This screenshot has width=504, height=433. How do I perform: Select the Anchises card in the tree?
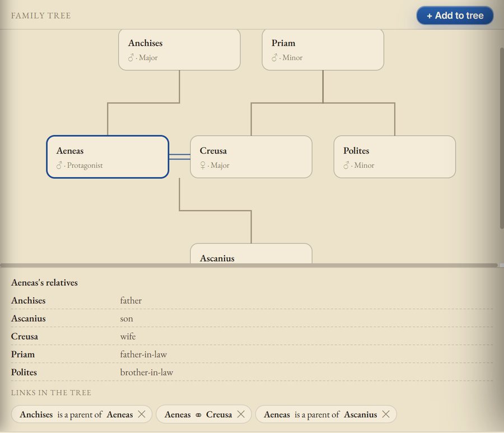[179, 49]
